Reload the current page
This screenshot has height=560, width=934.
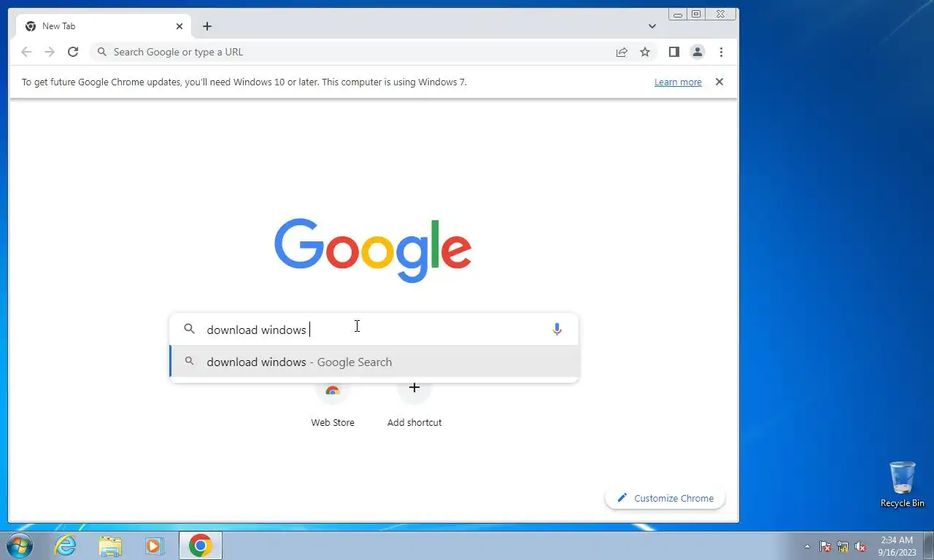(73, 52)
